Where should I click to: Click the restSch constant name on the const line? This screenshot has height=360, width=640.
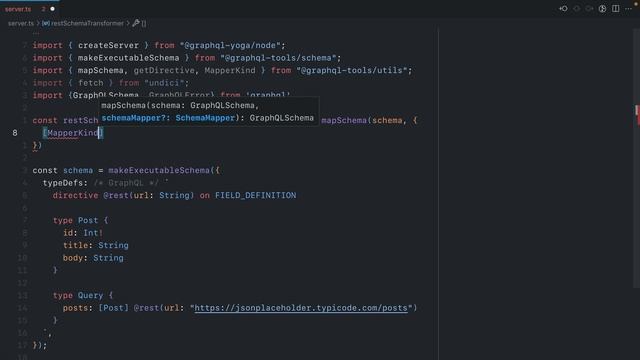pos(81,120)
